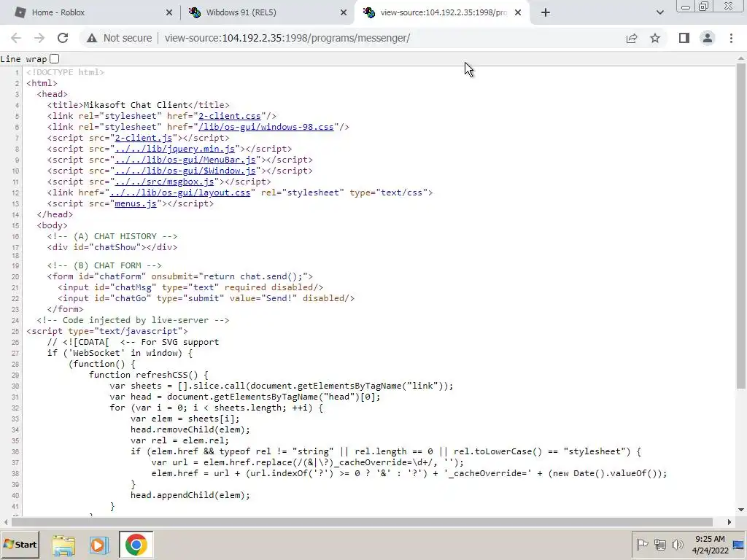The image size is (747, 560).
Task: Share this page using the share icon
Action: pyautogui.click(x=632, y=38)
